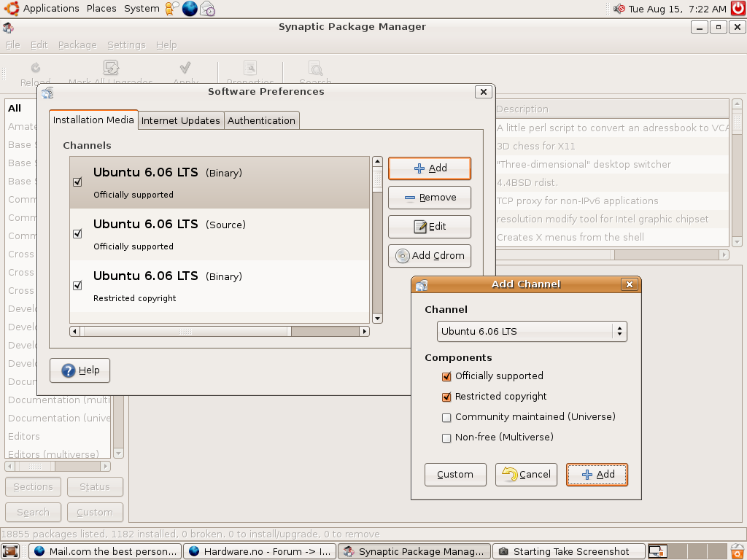Close the Software Preferences dialog

[x=483, y=92]
